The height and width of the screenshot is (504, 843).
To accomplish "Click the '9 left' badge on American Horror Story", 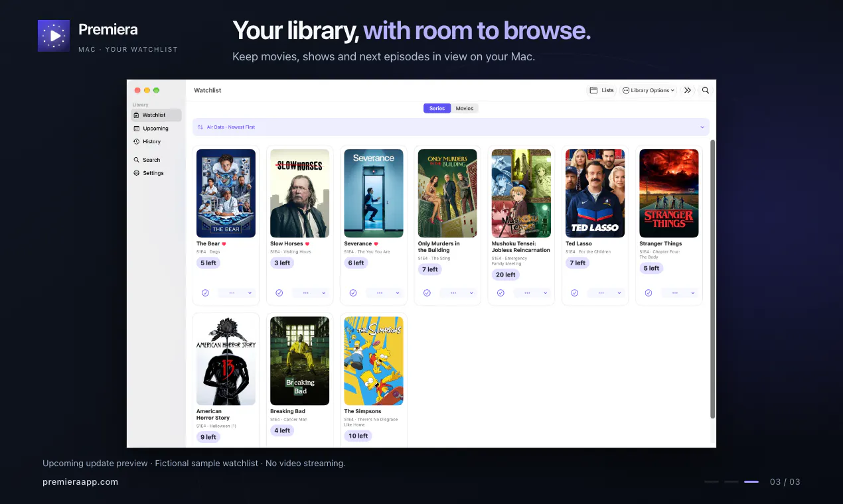I will [x=208, y=437].
